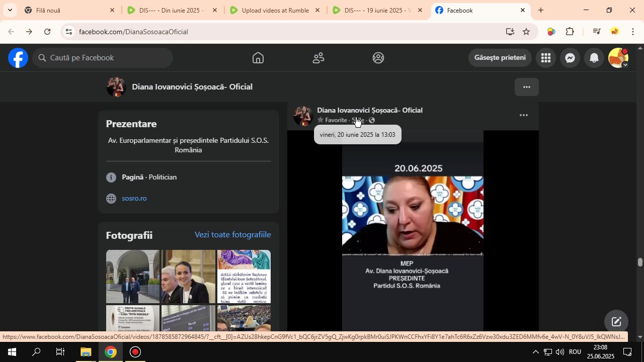Open media controls icon in toolbar

[x=597, y=32]
